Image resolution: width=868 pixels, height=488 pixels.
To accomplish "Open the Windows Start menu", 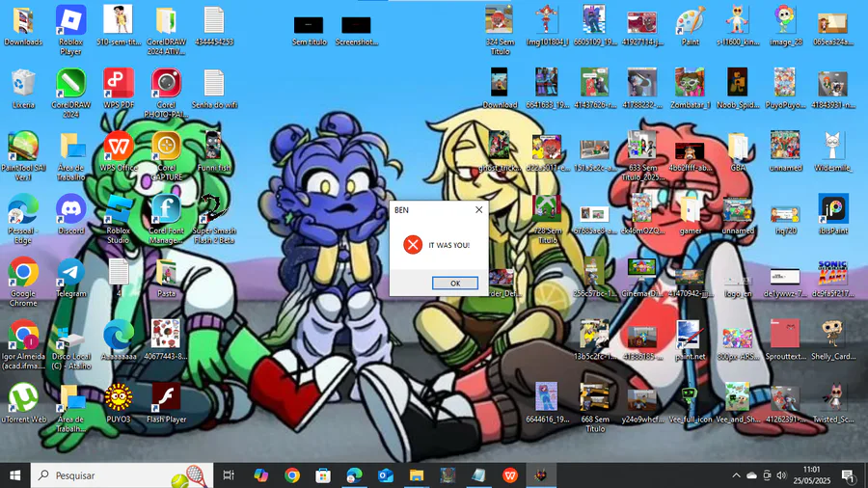I will [x=14, y=475].
